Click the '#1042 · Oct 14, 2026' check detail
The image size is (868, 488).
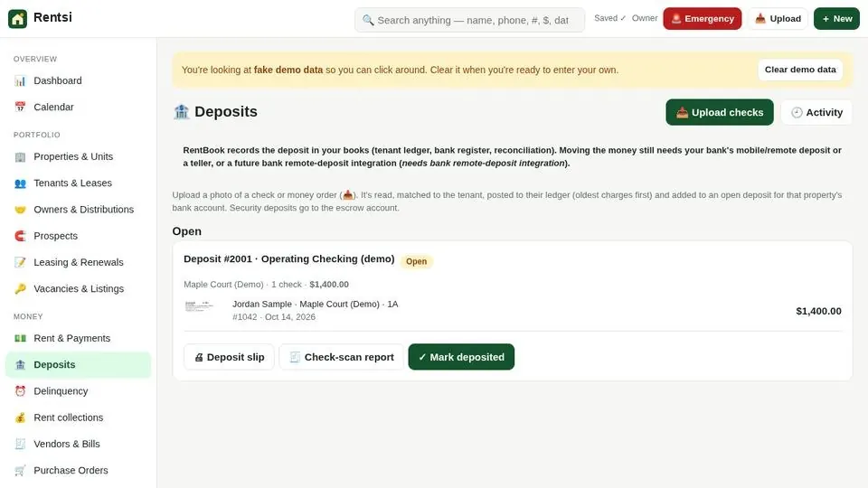(274, 317)
